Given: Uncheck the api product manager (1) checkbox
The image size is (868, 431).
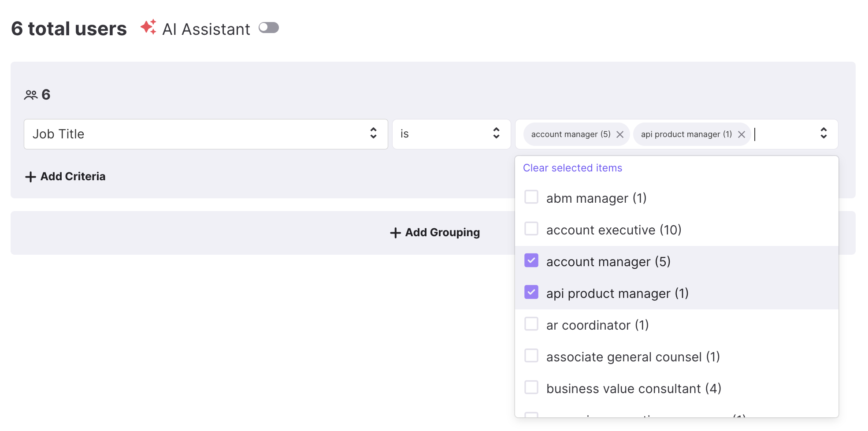Looking at the screenshot, I should 531,292.
